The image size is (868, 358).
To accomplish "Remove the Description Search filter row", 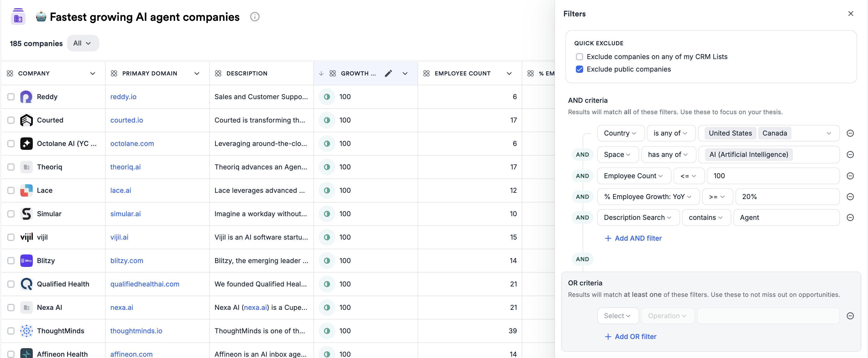I will [x=850, y=218].
